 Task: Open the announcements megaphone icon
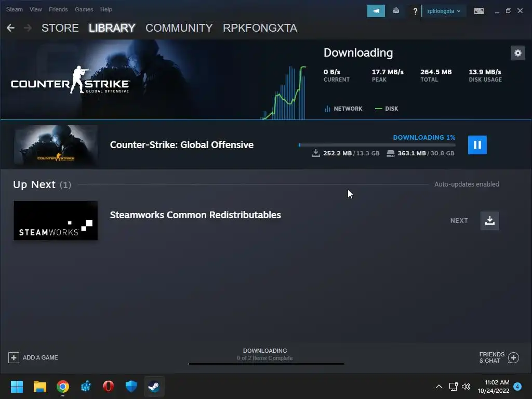click(376, 11)
